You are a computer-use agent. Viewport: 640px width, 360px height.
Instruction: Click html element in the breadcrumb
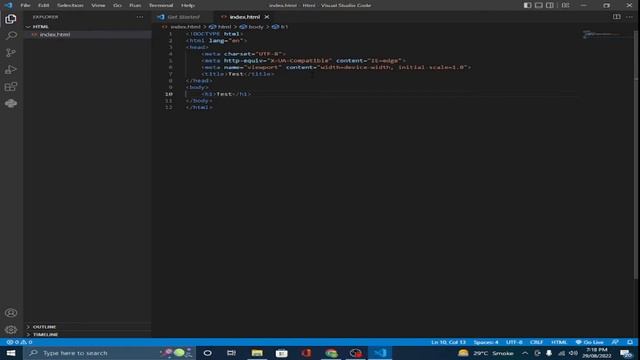(x=224, y=27)
